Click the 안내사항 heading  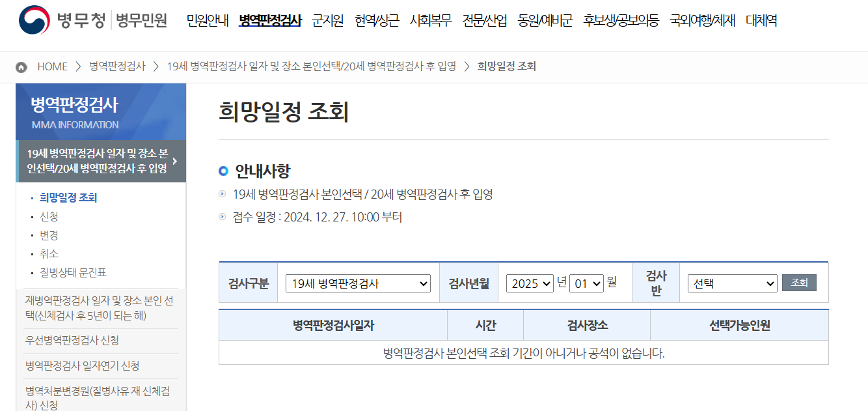pos(262,171)
